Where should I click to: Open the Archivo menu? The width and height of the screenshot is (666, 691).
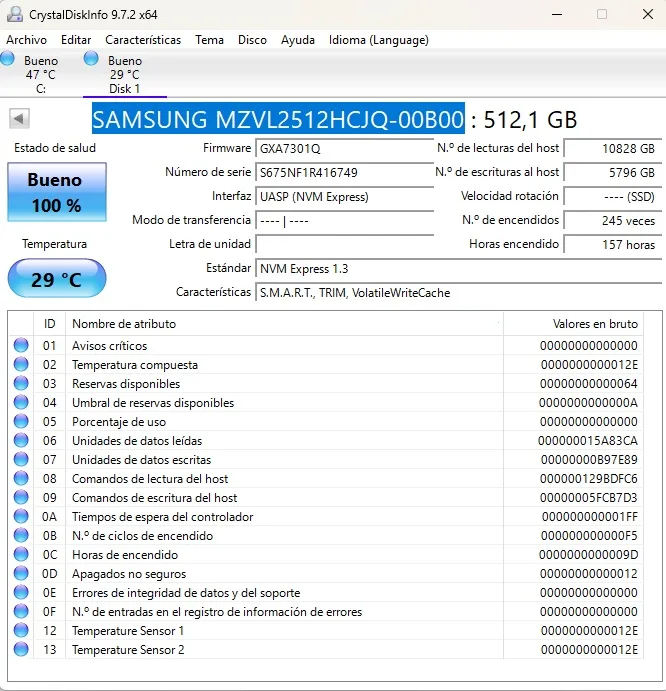[26, 40]
